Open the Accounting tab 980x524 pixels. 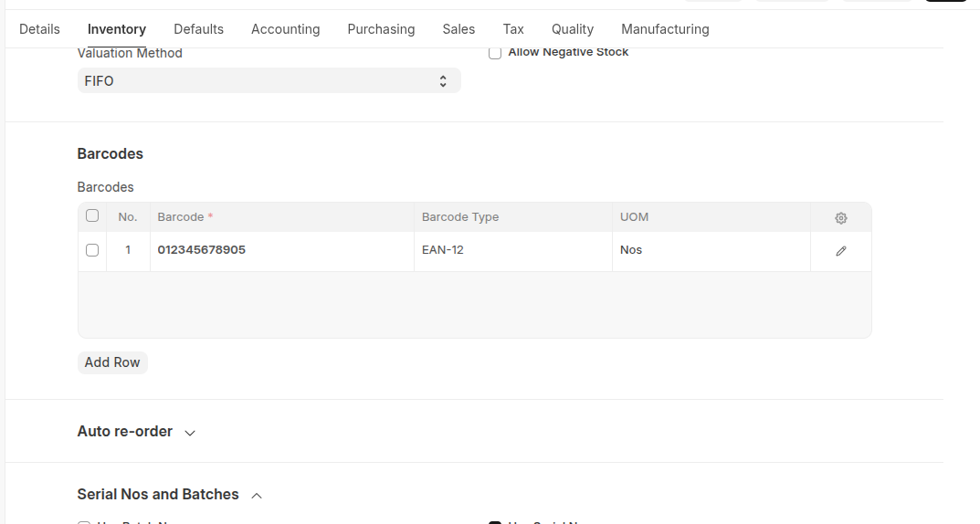click(285, 29)
